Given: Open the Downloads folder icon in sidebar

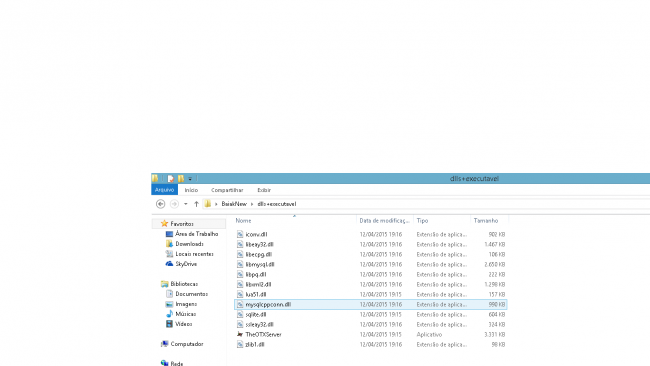Looking at the screenshot, I should coord(169,244).
